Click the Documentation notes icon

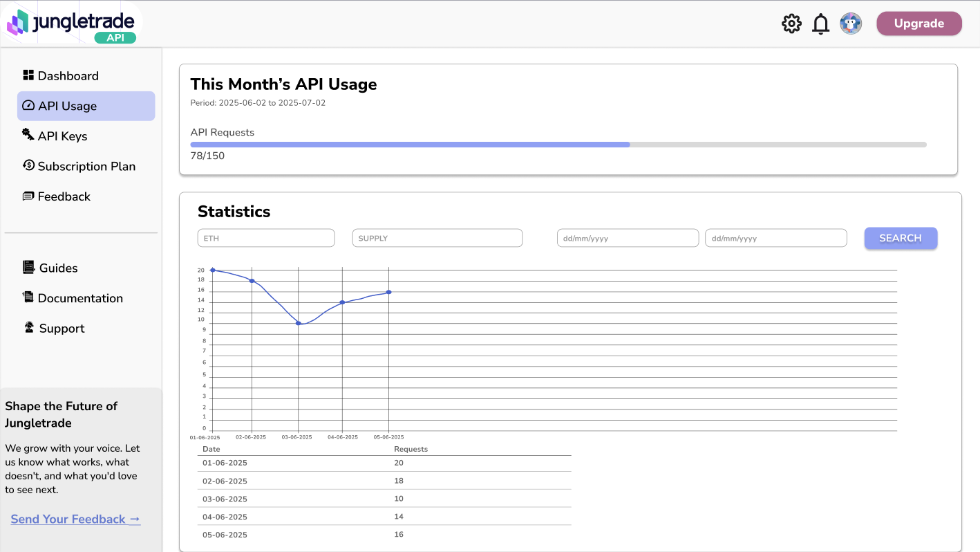(x=28, y=297)
